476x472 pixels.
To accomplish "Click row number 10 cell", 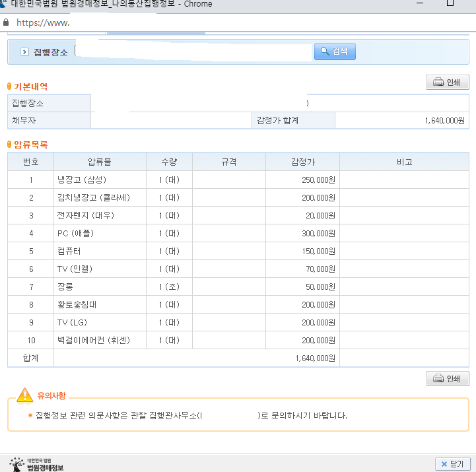I will click(30, 340).
